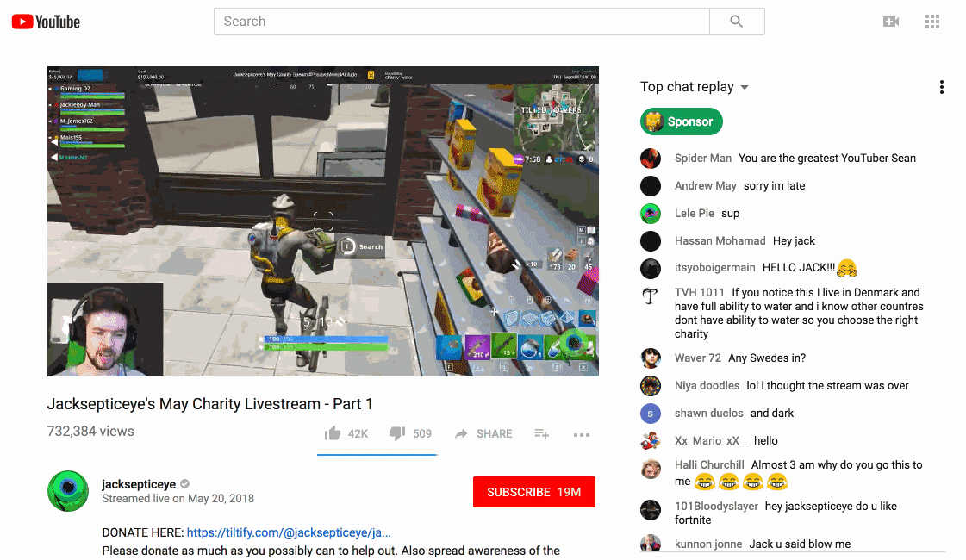The image size is (966, 560).
Task: Click Hassan Mohamad username in chat
Action: click(720, 241)
